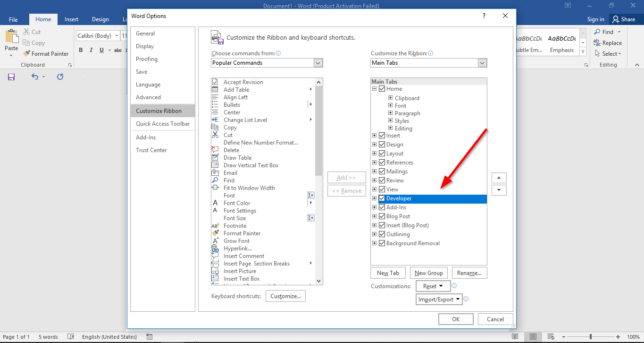Uncheck the Developer tab checkbox

pos(382,198)
